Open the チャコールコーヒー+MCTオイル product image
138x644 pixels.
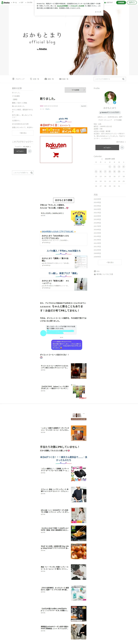tap(79, 371)
